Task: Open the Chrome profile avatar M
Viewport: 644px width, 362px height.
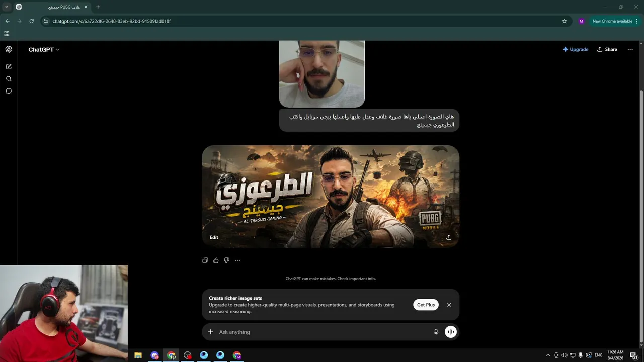Action: click(x=581, y=21)
